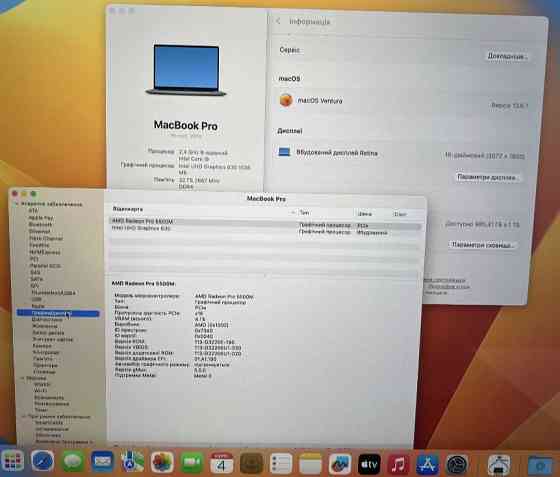Screen dimensions: 560x477
Task: Open Apple TV app in the dock
Action: click(x=369, y=464)
